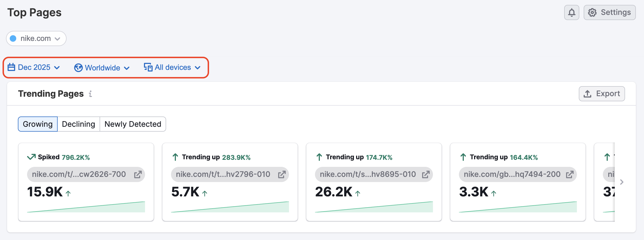The width and height of the screenshot is (644, 240).
Task: Click the blue dot beside nike.com
Action: (13, 38)
